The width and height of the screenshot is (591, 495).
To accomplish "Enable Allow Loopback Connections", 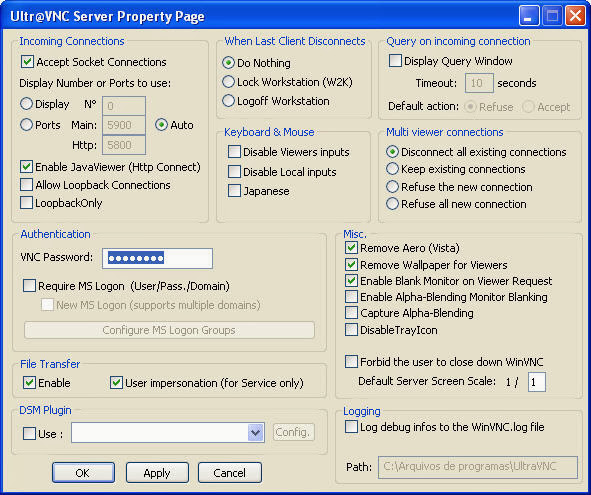I will coord(26,185).
